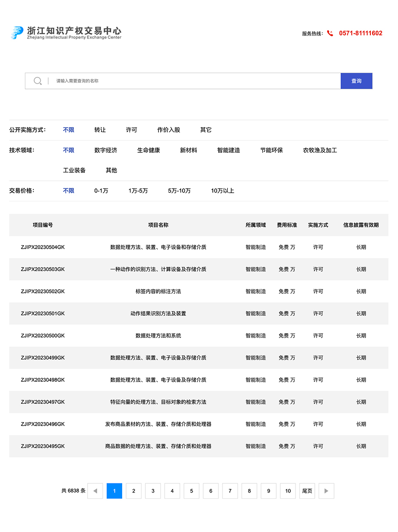
Task: Select 许可 under 公开实施方式
Action: click(x=131, y=130)
